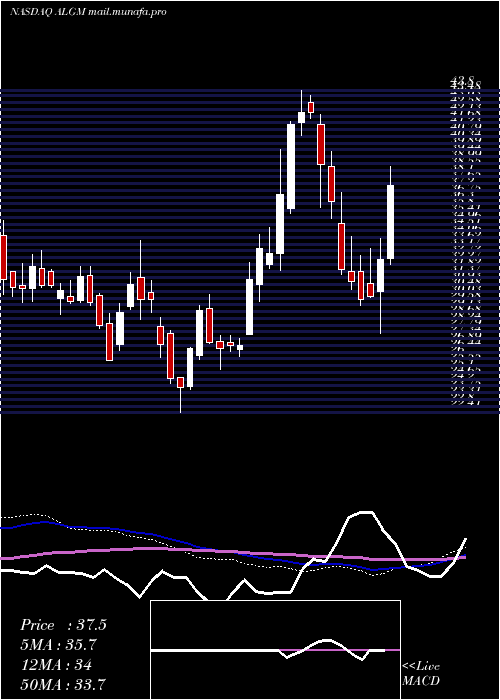Click the Live MACD inset chart
This screenshot has width=500, height=700.
275,650
